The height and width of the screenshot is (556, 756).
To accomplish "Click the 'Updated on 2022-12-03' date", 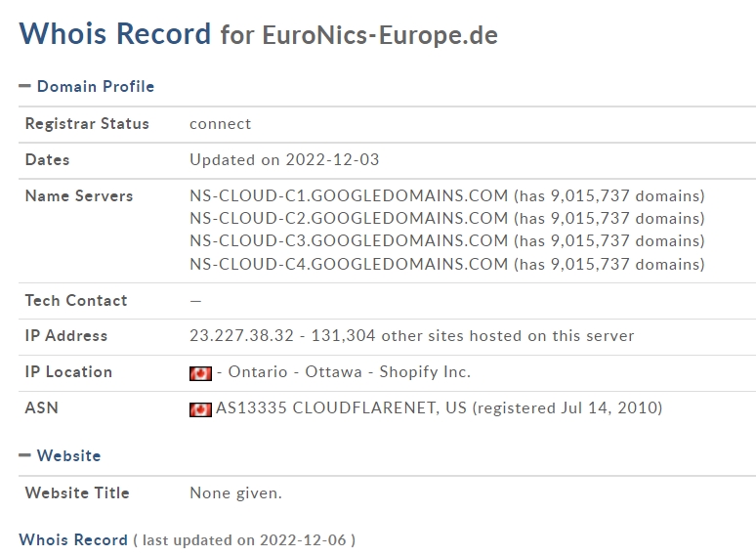I will point(284,159).
